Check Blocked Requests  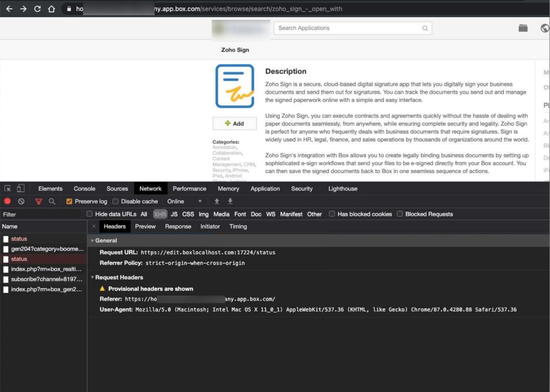(x=400, y=214)
